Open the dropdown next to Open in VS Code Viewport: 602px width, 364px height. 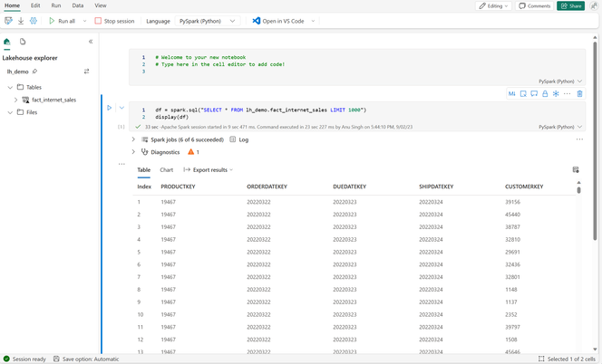[x=313, y=21]
